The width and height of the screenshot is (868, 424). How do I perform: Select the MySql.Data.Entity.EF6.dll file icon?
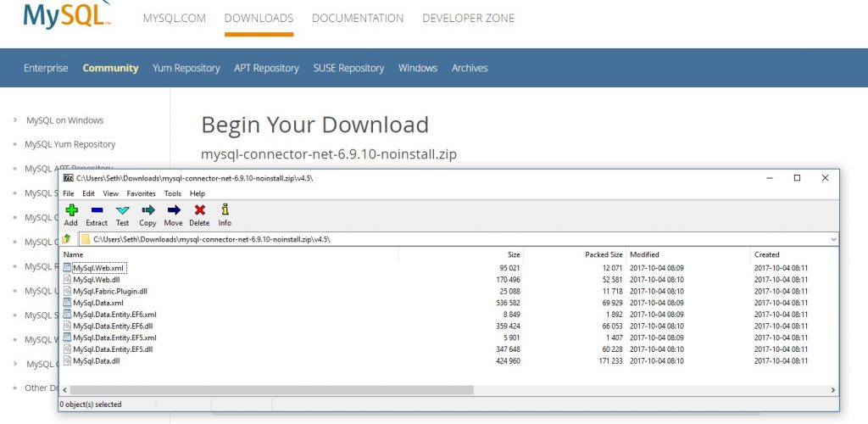(67, 326)
